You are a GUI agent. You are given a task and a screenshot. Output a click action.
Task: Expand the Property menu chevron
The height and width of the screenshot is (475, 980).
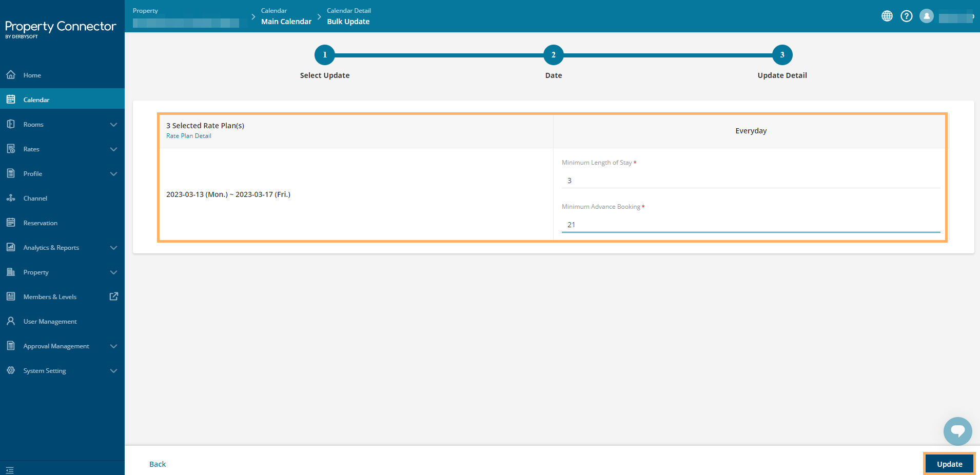[114, 272]
